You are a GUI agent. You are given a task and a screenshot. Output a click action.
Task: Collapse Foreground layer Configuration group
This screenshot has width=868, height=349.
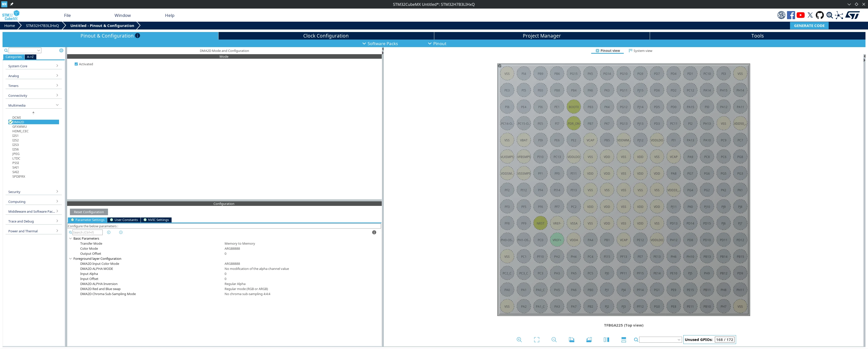pos(70,259)
